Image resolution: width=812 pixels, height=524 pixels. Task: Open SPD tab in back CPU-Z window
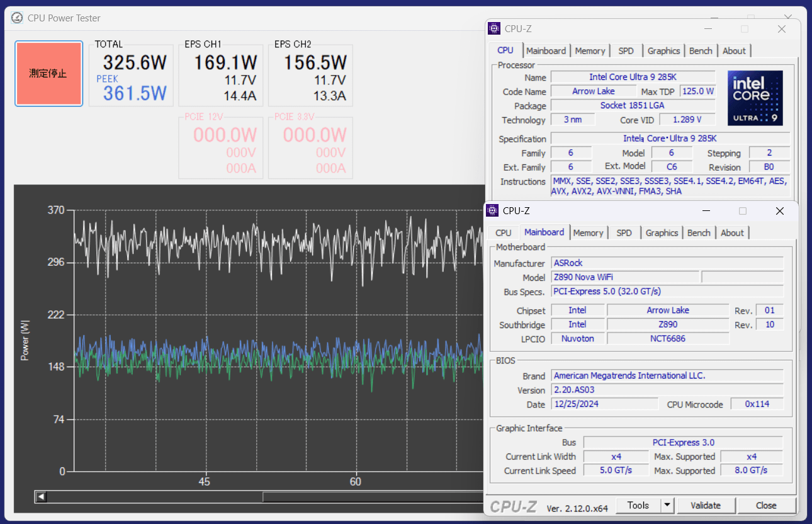626,51
